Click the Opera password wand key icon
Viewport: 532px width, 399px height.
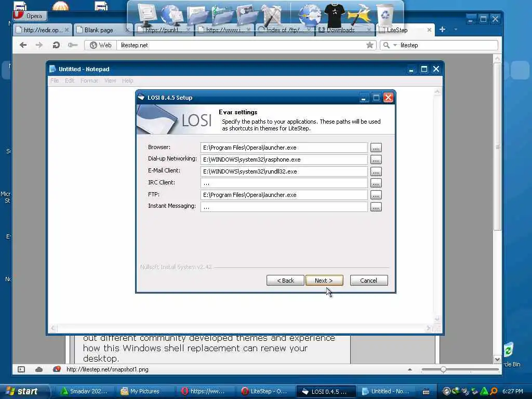tap(72, 45)
